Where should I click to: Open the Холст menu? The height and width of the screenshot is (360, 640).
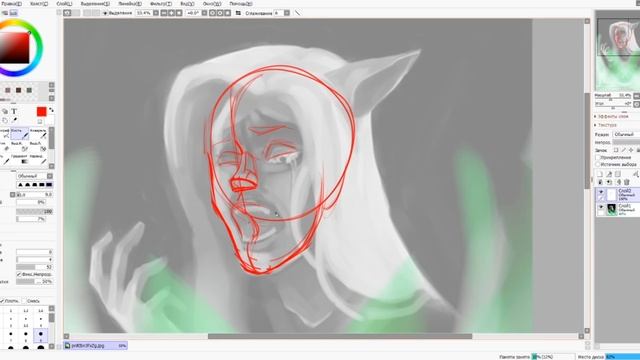pyautogui.click(x=39, y=3)
